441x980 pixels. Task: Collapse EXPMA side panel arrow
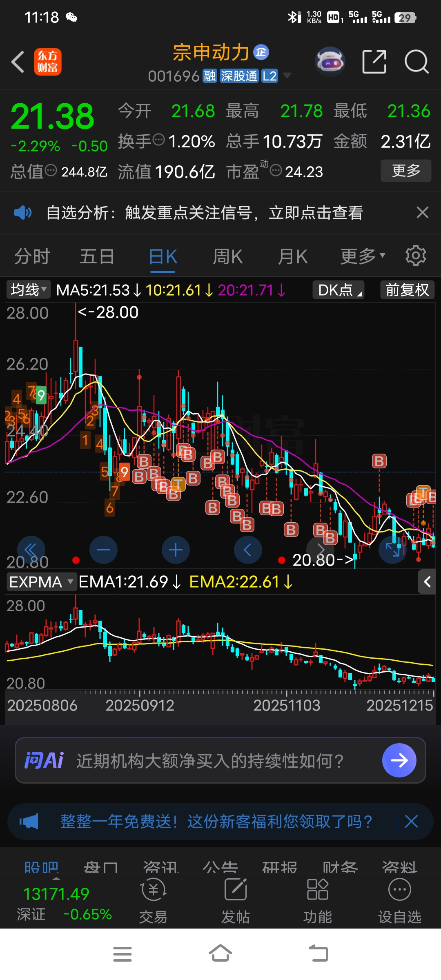coord(427,582)
